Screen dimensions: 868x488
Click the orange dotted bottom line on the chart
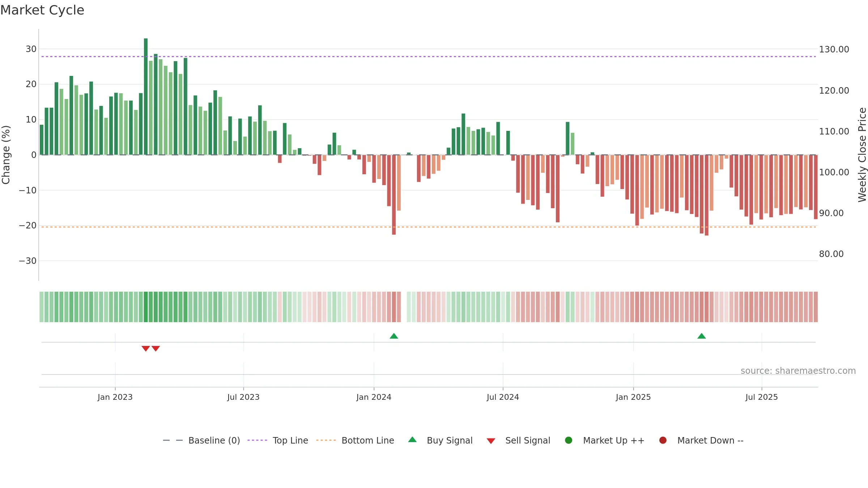pos(429,227)
